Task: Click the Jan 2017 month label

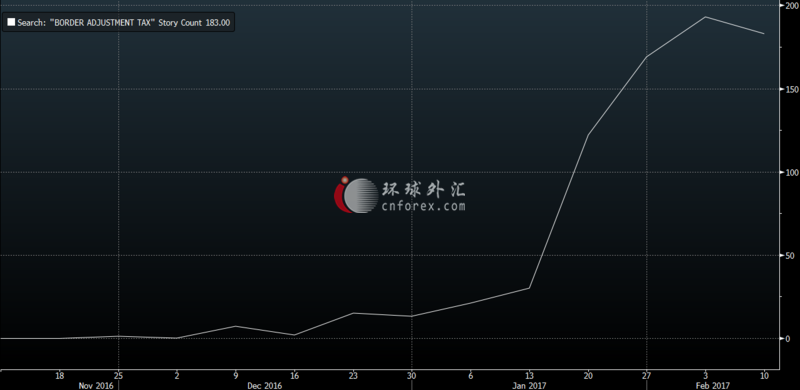Action: click(529, 385)
